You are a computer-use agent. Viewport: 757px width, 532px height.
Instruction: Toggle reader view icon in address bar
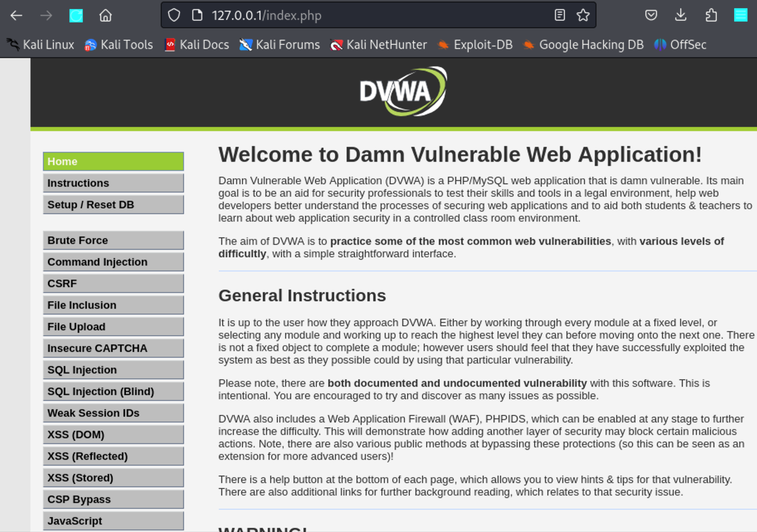(559, 15)
